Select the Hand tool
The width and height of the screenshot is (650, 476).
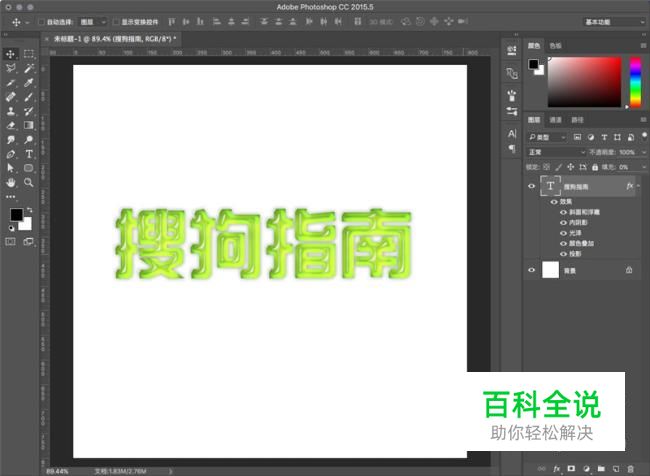pyautogui.click(x=10, y=182)
